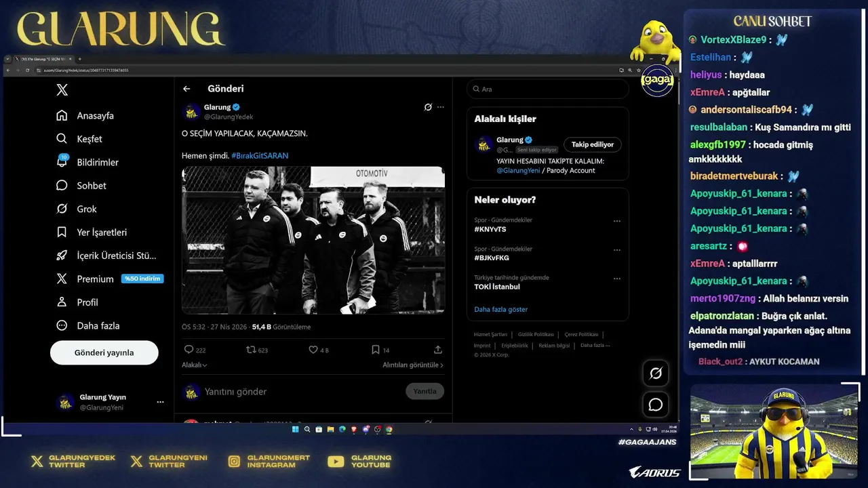868x488 pixels.
Task: Open more options for #BJKvFKG trend
Action: (x=617, y=250)
